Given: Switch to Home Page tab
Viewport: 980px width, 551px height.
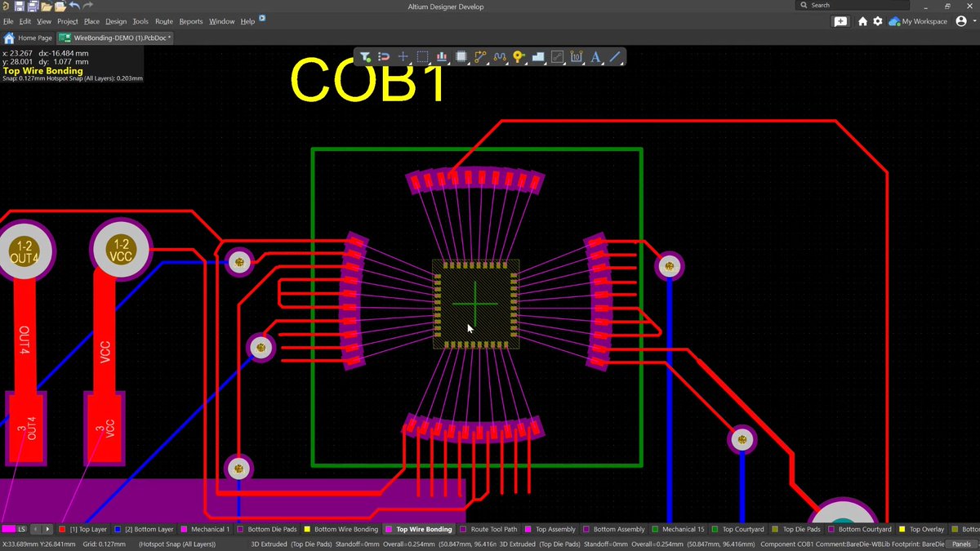Looking at the screenshot, I should 28,38.
